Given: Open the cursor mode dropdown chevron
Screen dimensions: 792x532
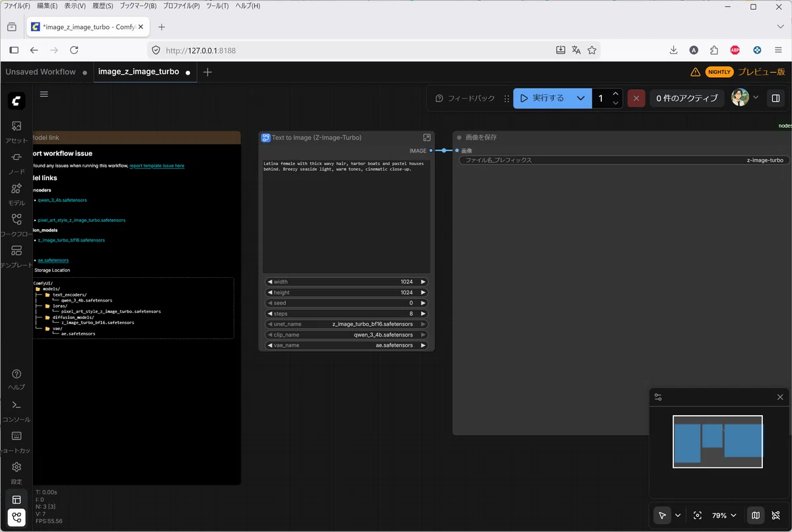Looking at the screenshot, I should pyautogui.click(x=678, y=515).
